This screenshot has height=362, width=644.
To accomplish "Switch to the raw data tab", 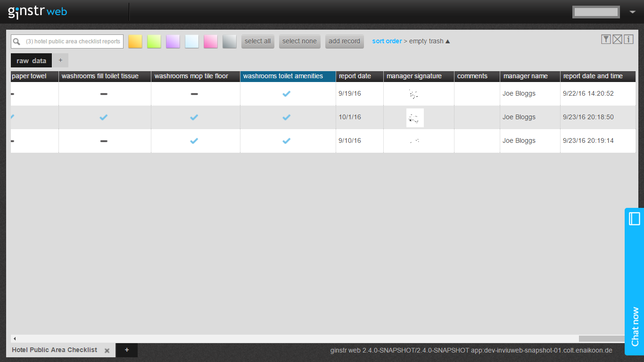I will click(x=30, y=60).
